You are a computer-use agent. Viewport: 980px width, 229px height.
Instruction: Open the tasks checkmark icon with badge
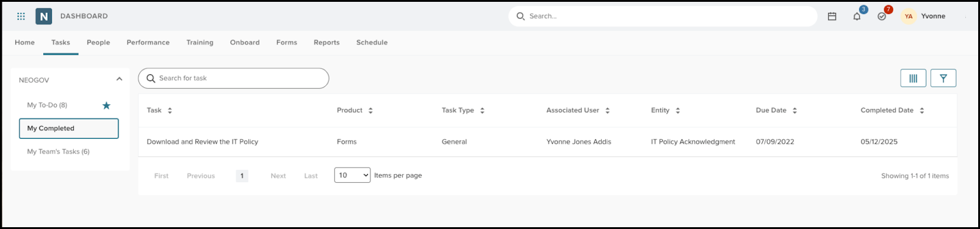click(x=882, y=16)
